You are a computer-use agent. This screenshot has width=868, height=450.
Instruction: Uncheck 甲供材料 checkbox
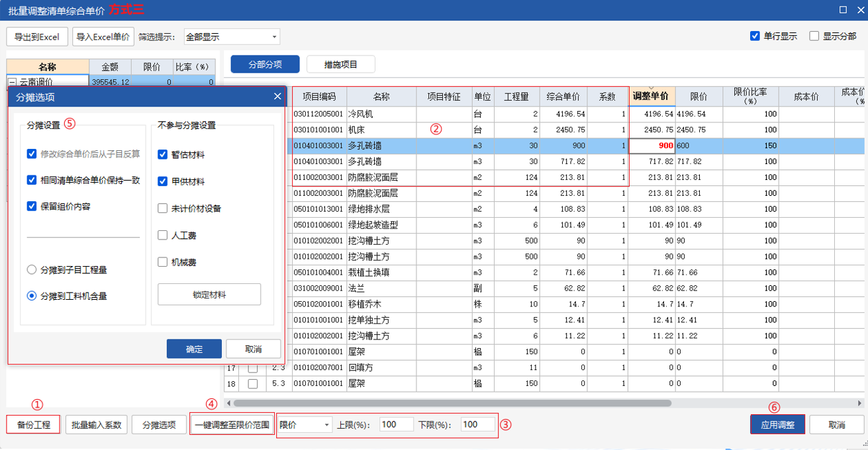coord(163,181)
